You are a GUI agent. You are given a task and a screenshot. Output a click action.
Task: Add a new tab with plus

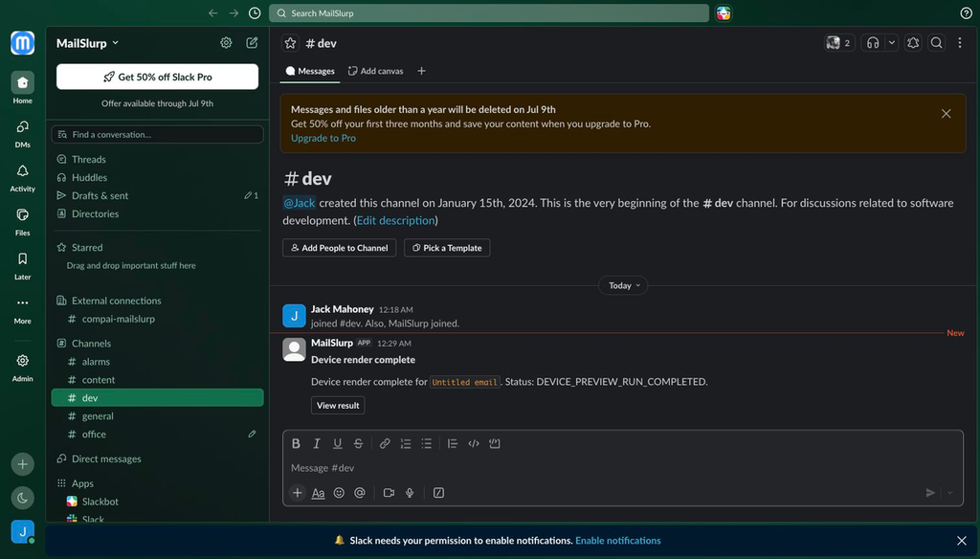pos(421,71)
